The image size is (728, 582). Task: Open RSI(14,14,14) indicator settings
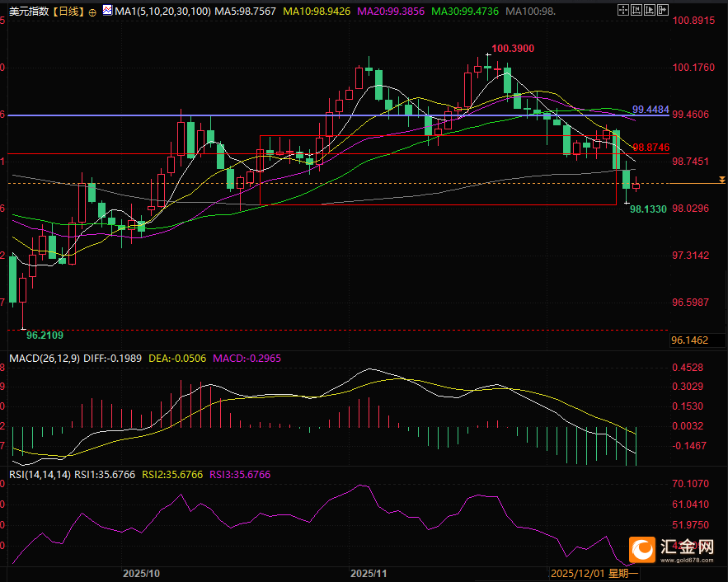click(x=39, y=474)
